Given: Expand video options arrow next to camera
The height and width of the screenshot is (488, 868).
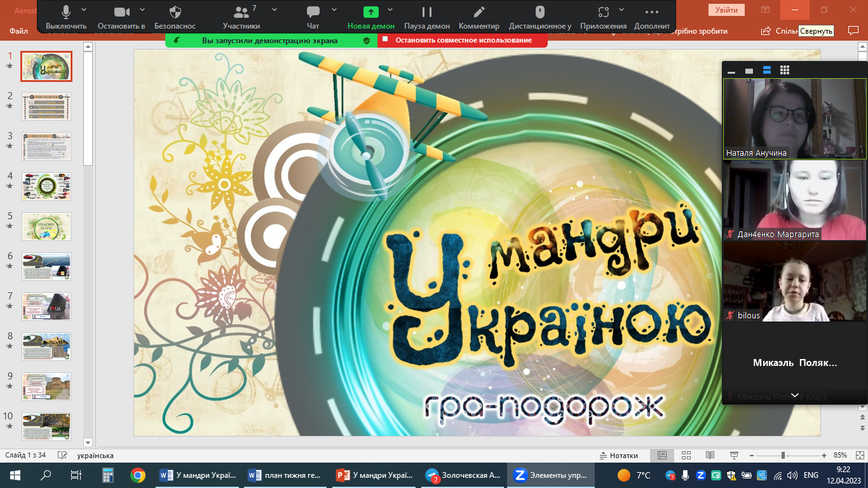Looking at the screenshot, I should [142, 10].
